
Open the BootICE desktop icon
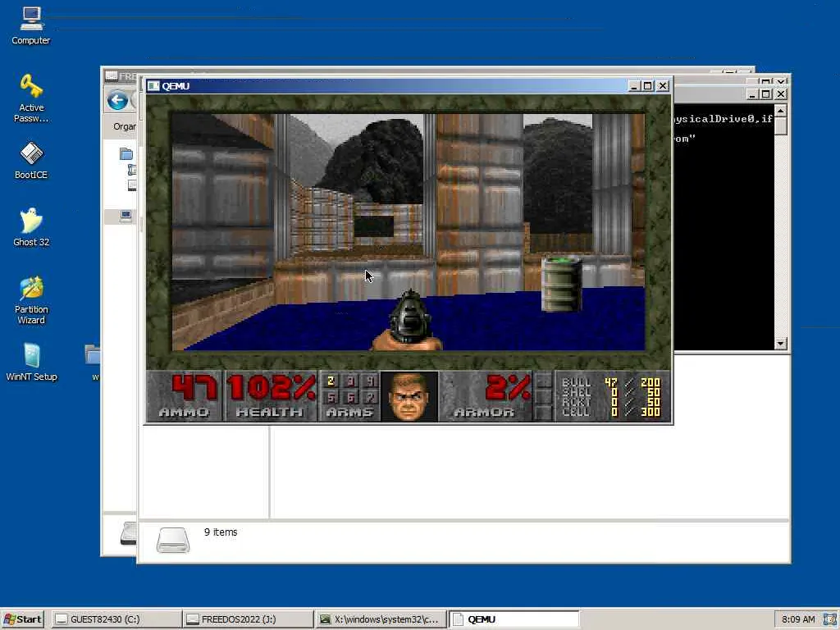point(31,161)
